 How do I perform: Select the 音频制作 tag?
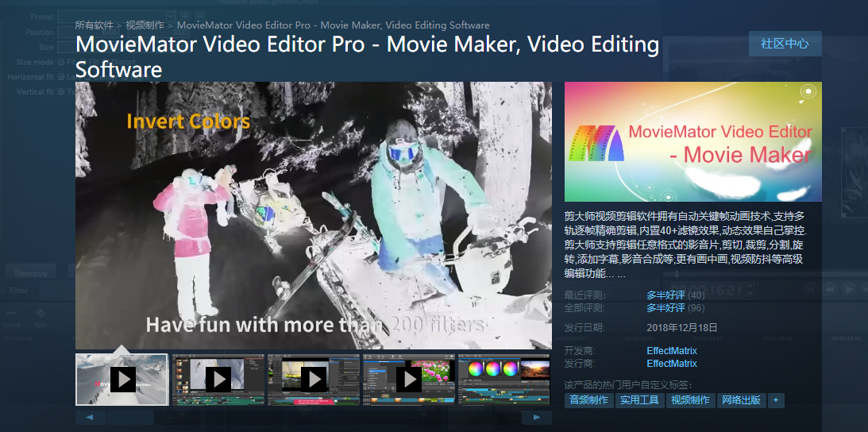tap(588, 400)
